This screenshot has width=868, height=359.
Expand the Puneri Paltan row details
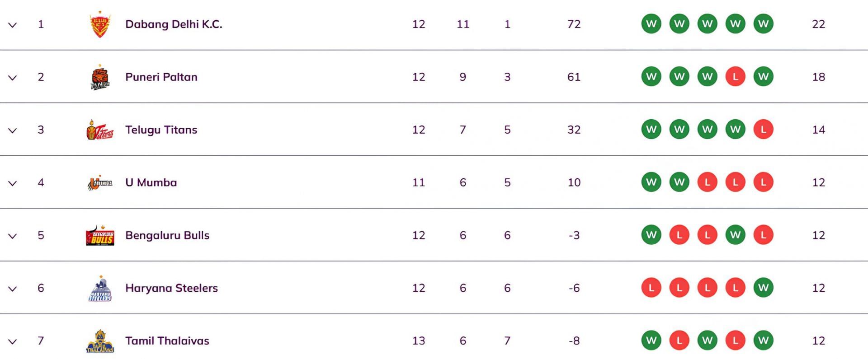pos(13,78)
